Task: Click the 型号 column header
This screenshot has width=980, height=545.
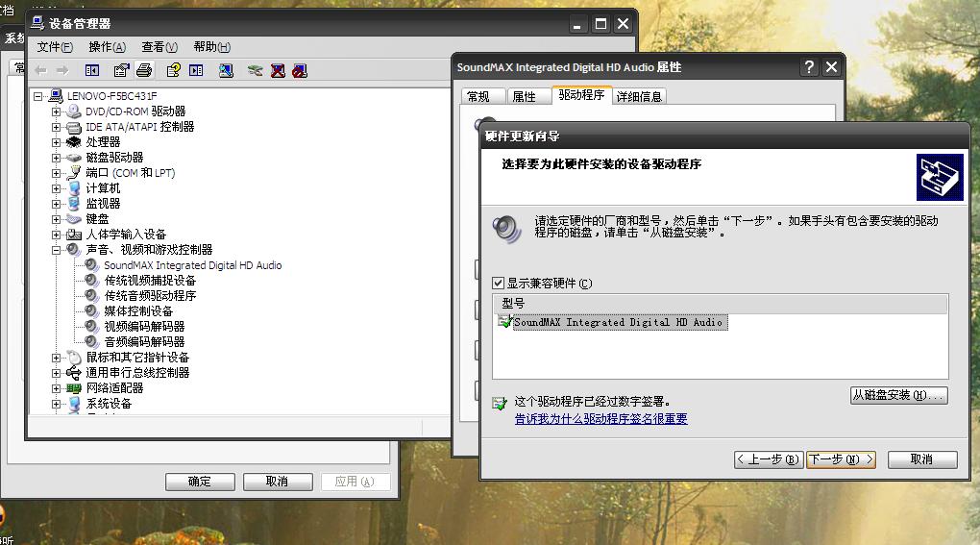Action: click(720, 303)
